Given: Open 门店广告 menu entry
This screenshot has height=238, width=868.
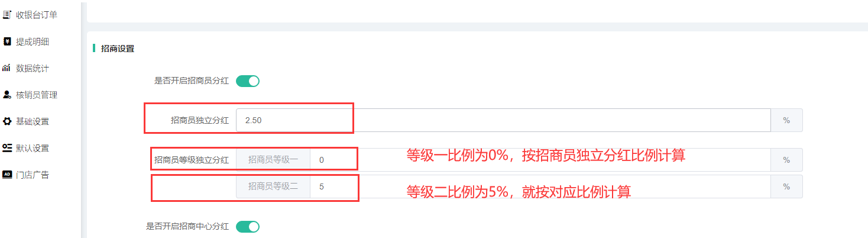Looking at the screenshot, I should click(x=33, y=175).
